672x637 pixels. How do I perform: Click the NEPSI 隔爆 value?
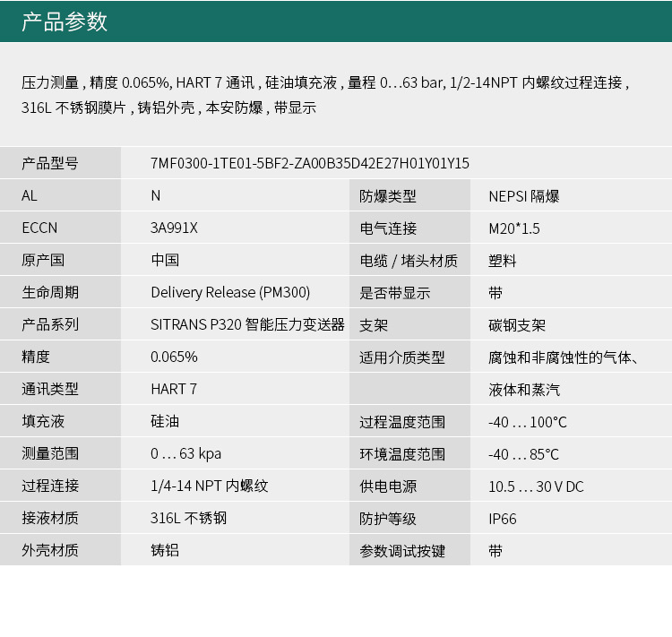(524, 196)
